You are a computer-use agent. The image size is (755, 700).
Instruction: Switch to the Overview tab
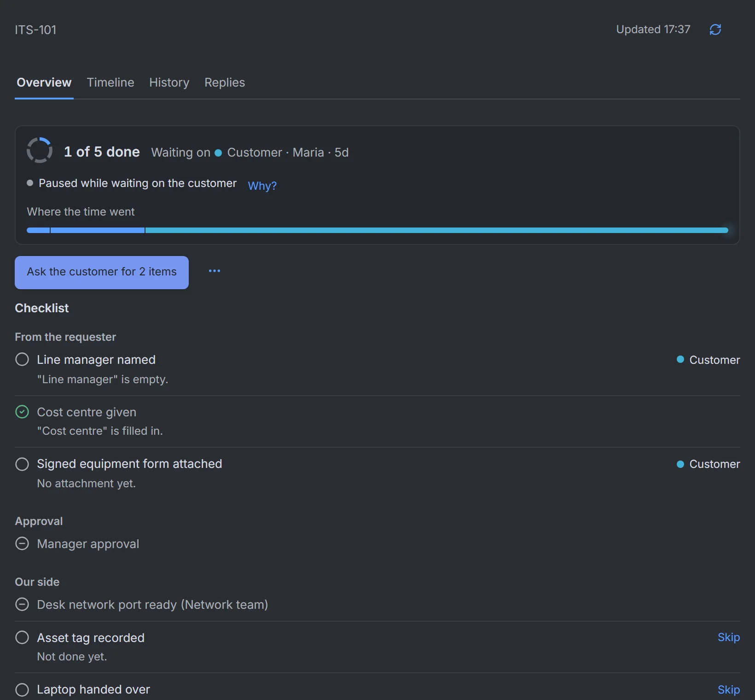tap(44, 82)
